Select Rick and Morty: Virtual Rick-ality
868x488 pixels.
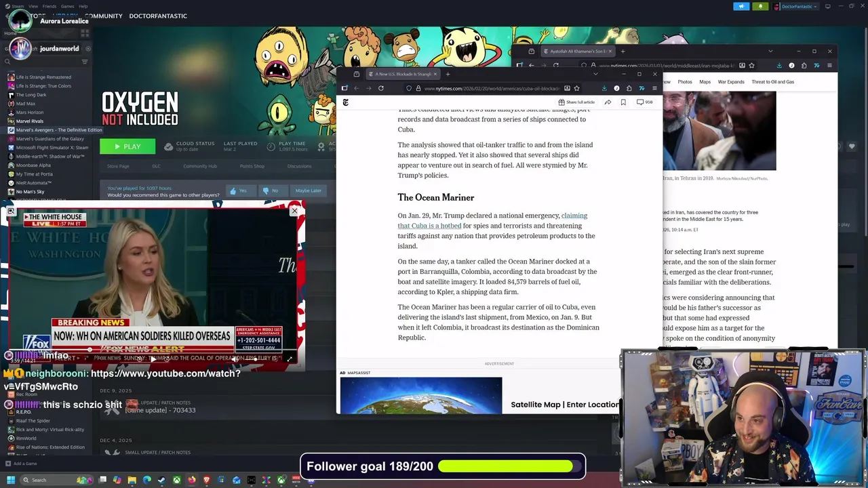(50, 430)
